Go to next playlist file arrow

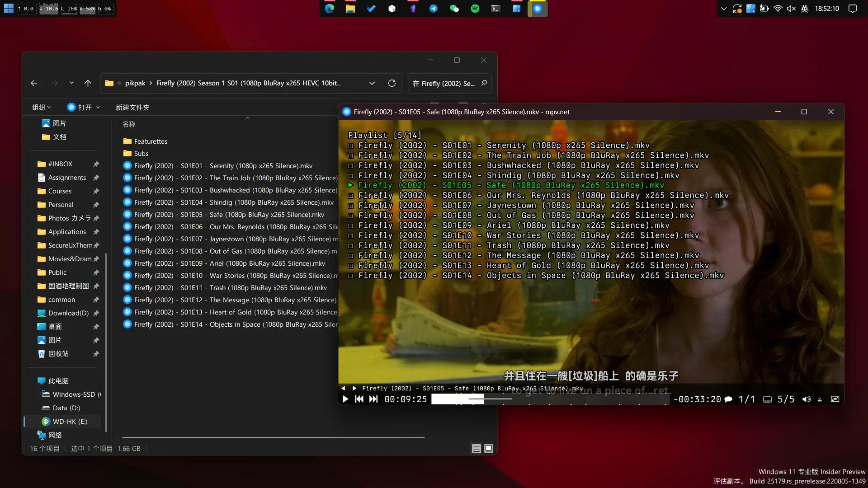tap(354, 388)
